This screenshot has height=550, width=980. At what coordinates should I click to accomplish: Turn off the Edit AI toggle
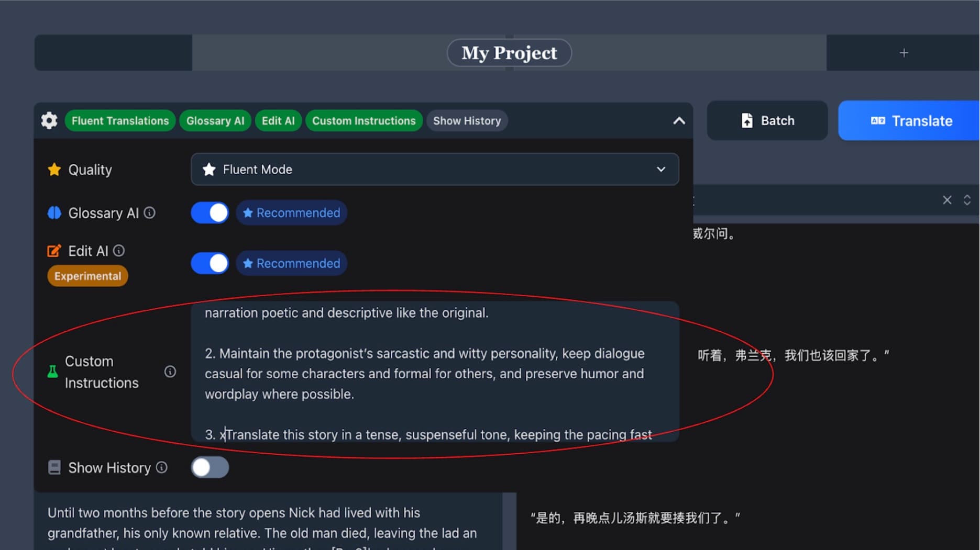[209, 263]
